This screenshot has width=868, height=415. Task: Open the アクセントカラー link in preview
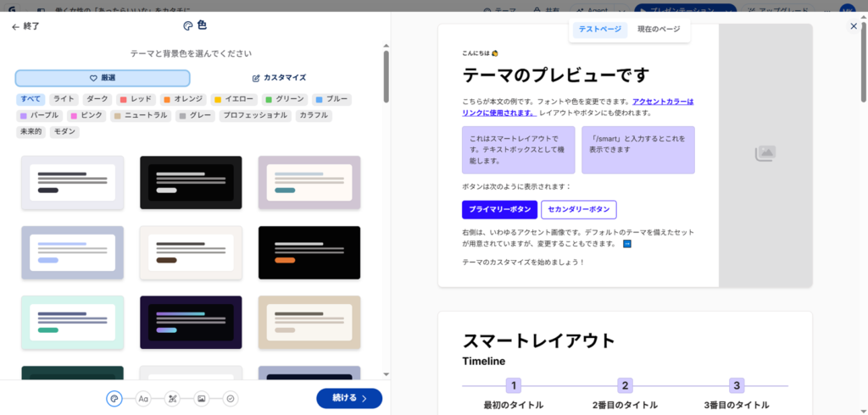662,102
